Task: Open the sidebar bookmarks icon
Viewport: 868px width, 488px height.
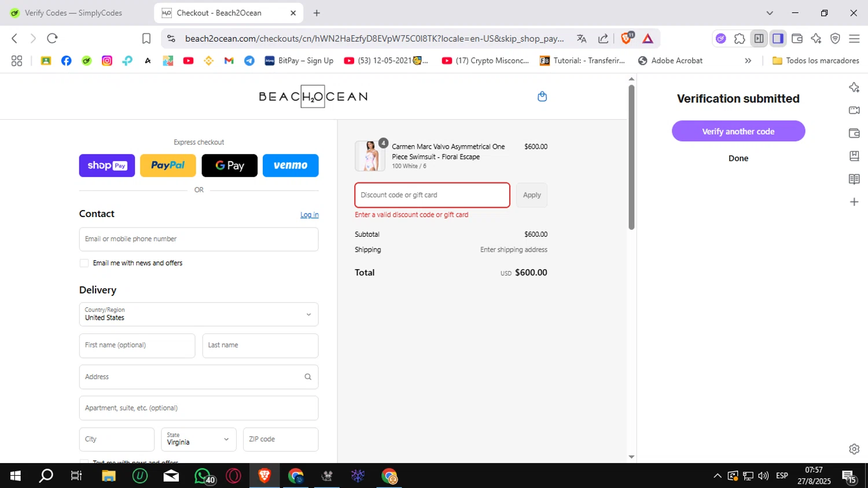Action: click(854, 156)
